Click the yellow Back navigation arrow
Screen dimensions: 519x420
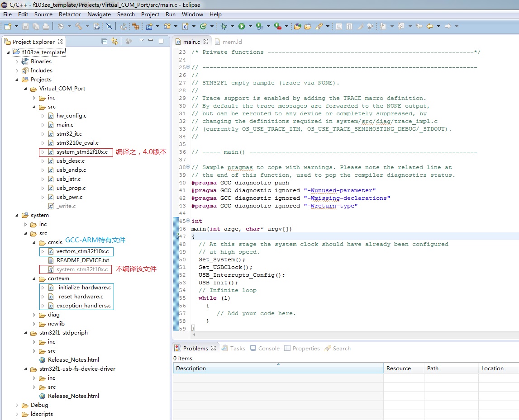[429, 26]
